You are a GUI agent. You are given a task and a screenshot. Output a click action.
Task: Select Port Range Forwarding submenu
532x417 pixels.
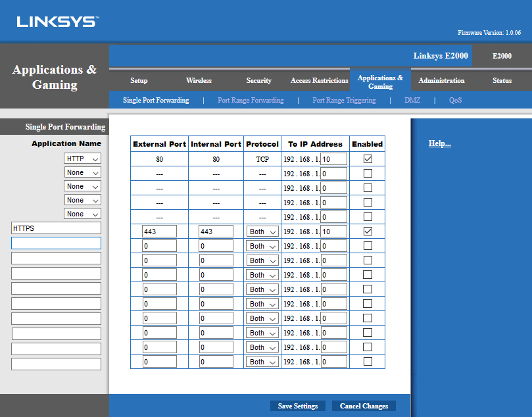tap(251, 101)
